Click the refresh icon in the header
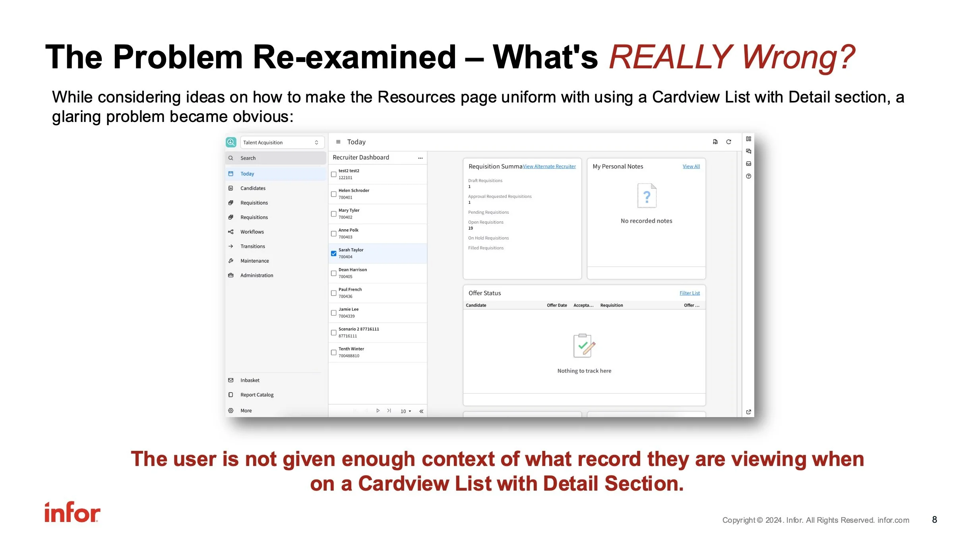The image size is (980, 549). tap(728, 142)
